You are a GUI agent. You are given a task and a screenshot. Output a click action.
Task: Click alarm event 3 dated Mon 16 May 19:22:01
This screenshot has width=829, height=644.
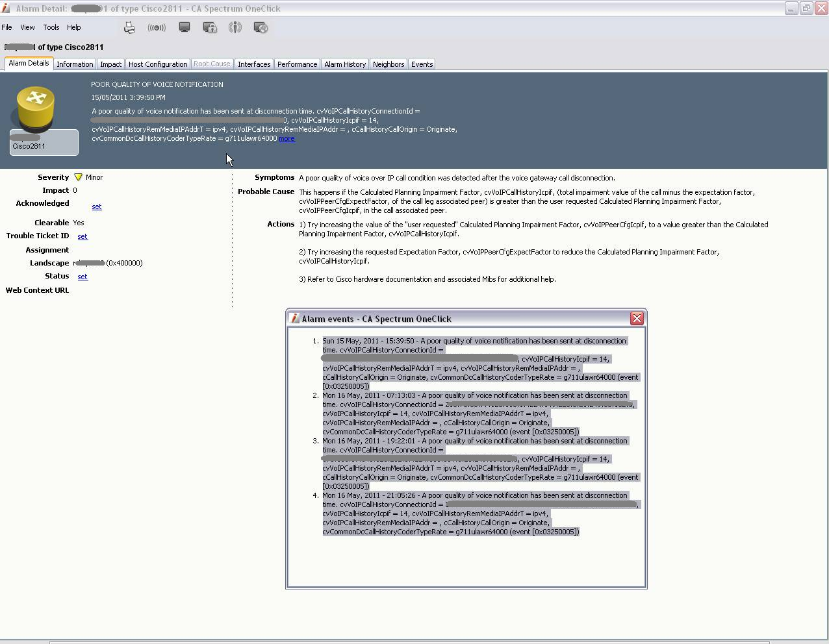click(x=481, y=464)
